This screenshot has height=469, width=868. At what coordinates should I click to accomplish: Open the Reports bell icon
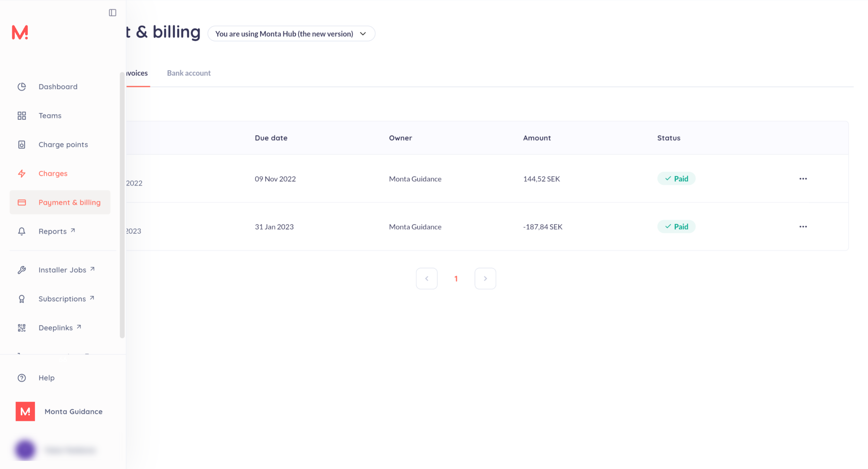[x=22, y=231]
